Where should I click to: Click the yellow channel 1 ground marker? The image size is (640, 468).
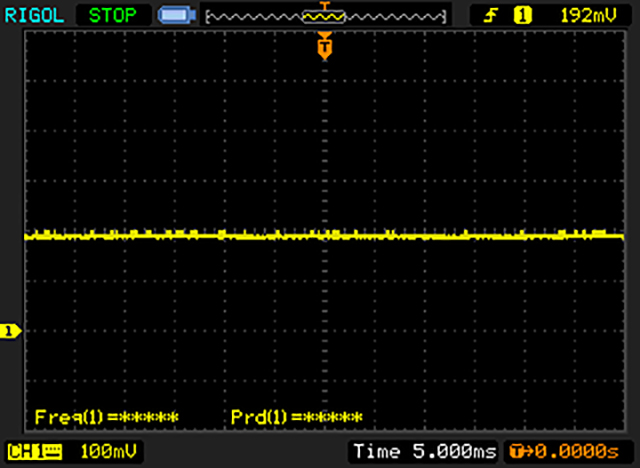click(x=10, y=331)
